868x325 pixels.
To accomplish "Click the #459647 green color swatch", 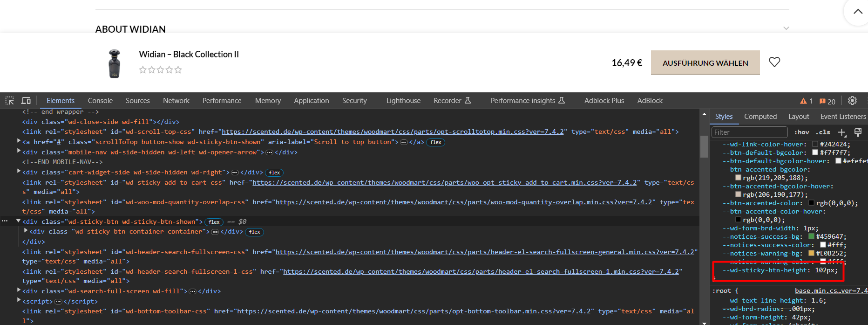I will point(811,237).
